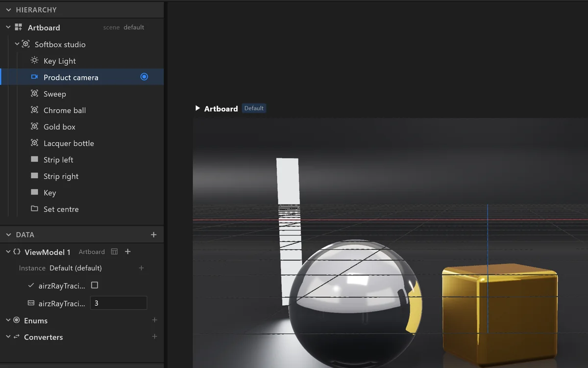Click the Key Light sun icon

coord(34,60)
